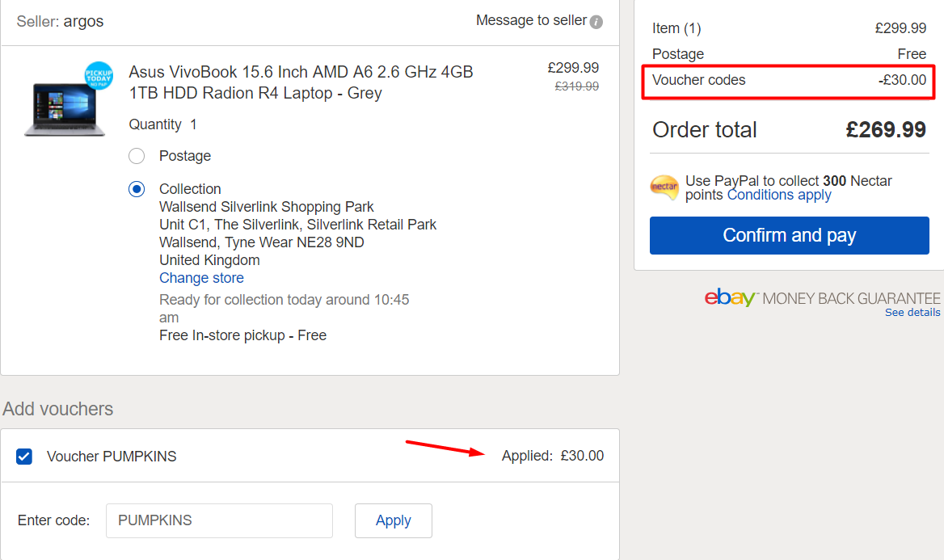This screenshot has width=944, height=560.
Task: Uncheck the Voucher PUMPKINS checkbox
Action: pyautogui.click(x=24, y=457)
